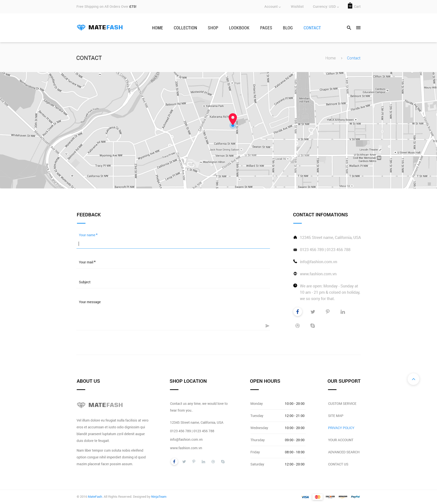Click the NinjaTeam designer link
The image size is (437, 504).
[x=159, y=497]
